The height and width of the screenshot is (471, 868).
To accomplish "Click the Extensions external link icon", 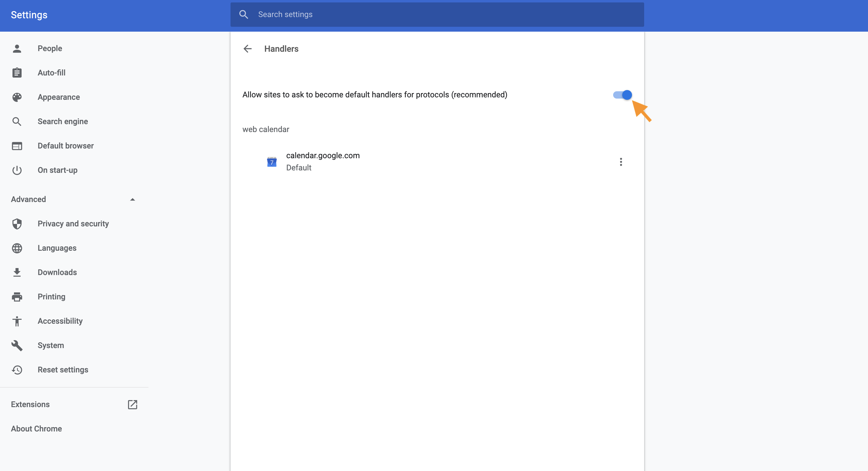I will pos(132,405).
